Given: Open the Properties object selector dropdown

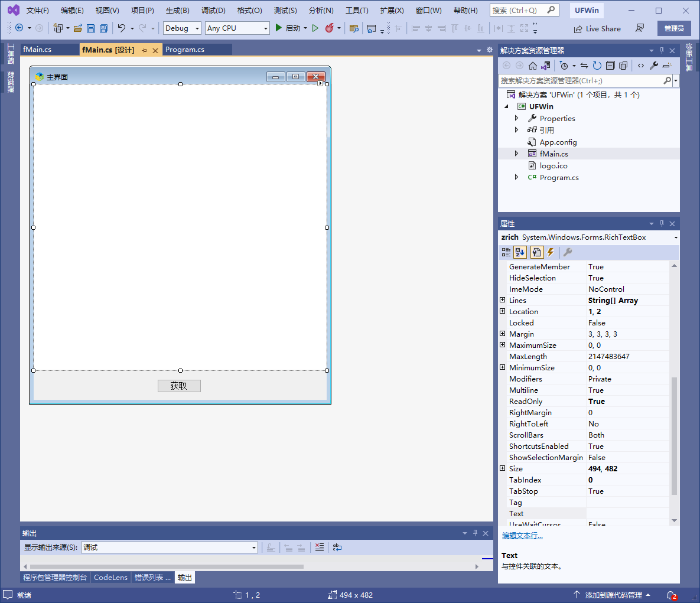Looking at the screenshot, I should (675, 237).
